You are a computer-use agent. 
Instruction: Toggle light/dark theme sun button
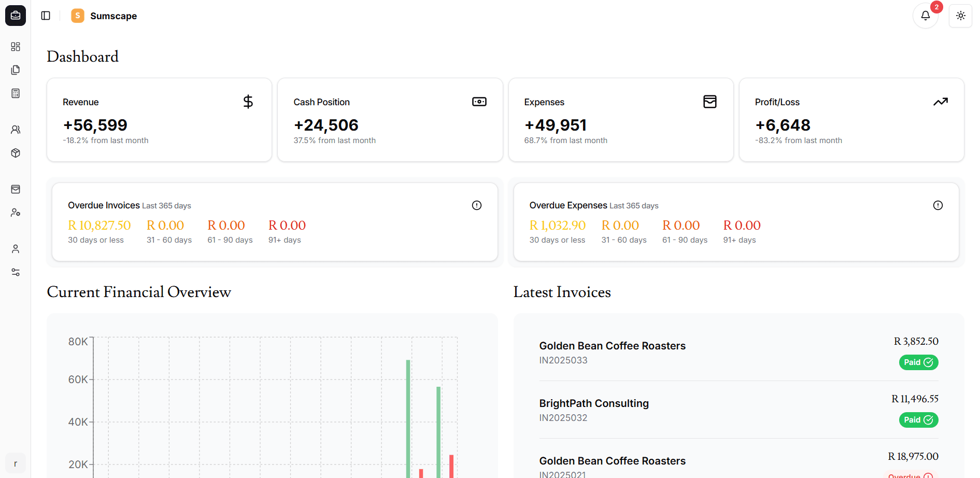(961, 16)
